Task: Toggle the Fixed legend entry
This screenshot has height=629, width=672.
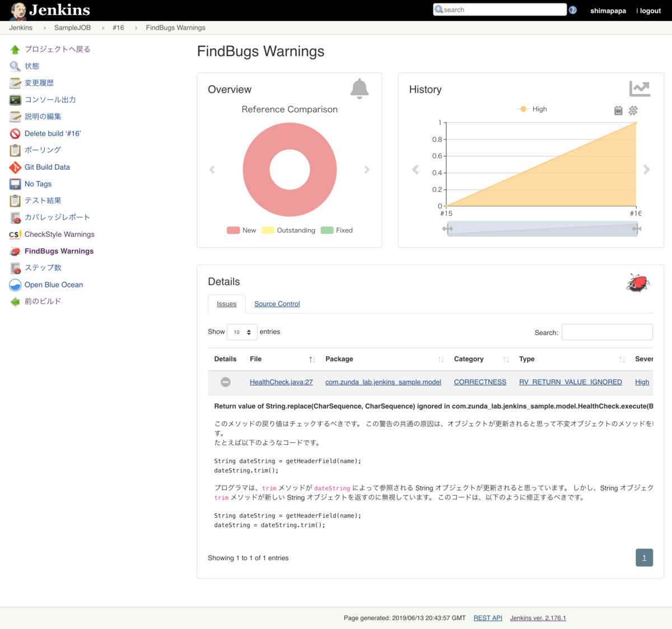Action: [x=337, y=230]
